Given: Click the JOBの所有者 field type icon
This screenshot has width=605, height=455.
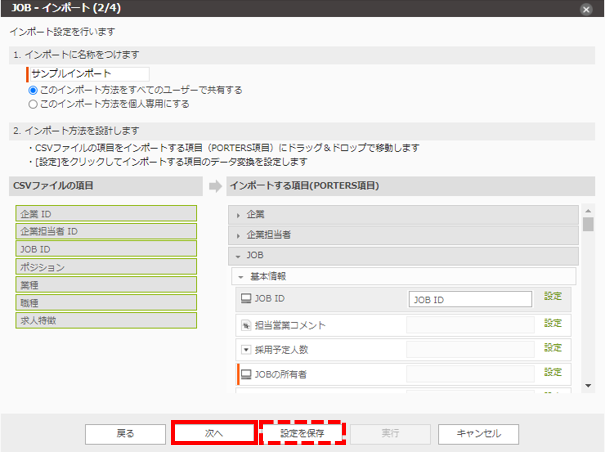Looking at the screenshot, I should coord(246,374).
